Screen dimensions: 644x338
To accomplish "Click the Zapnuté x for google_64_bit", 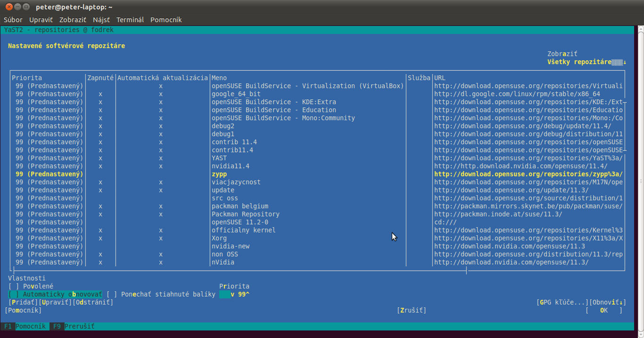I will click(x=100, y=94).
